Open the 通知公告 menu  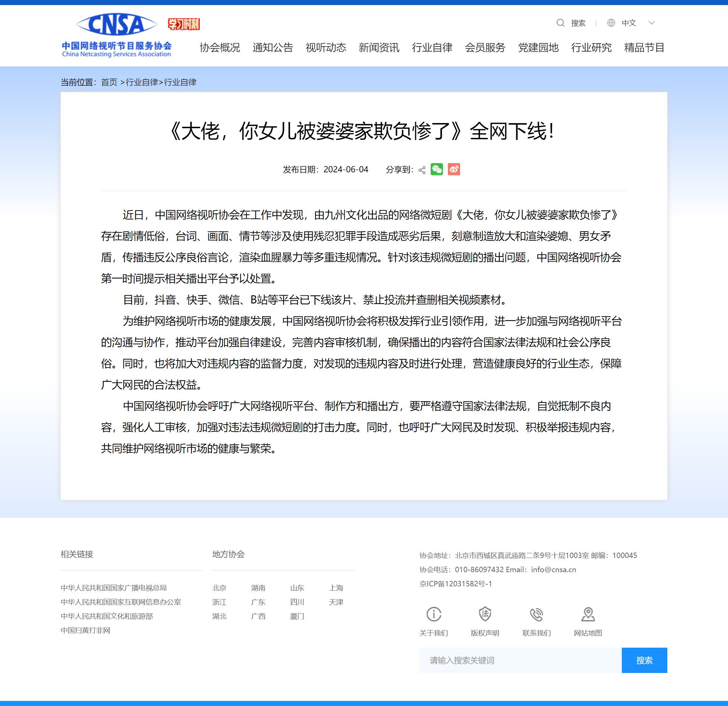coord(273,48)
